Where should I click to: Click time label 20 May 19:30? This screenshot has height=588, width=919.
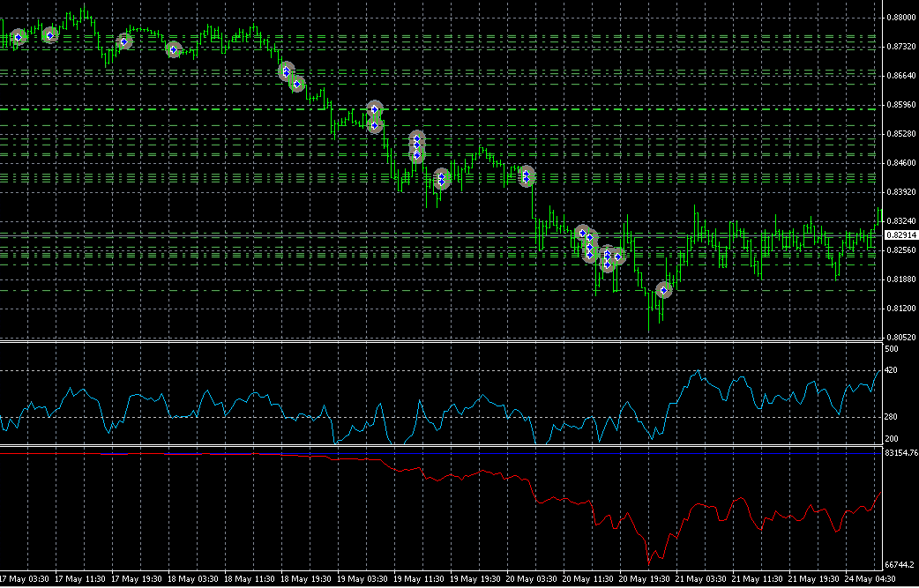click(x=644, y=578)
